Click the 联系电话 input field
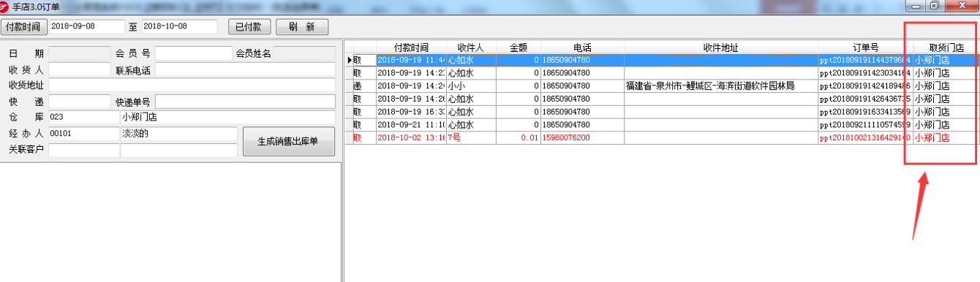 245,70
